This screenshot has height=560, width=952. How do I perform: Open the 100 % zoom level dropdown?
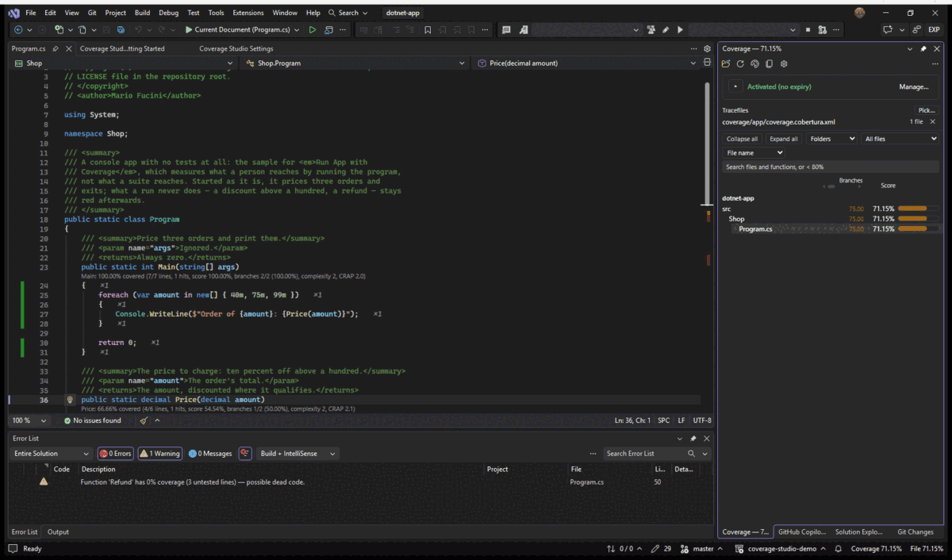(29, 420)
